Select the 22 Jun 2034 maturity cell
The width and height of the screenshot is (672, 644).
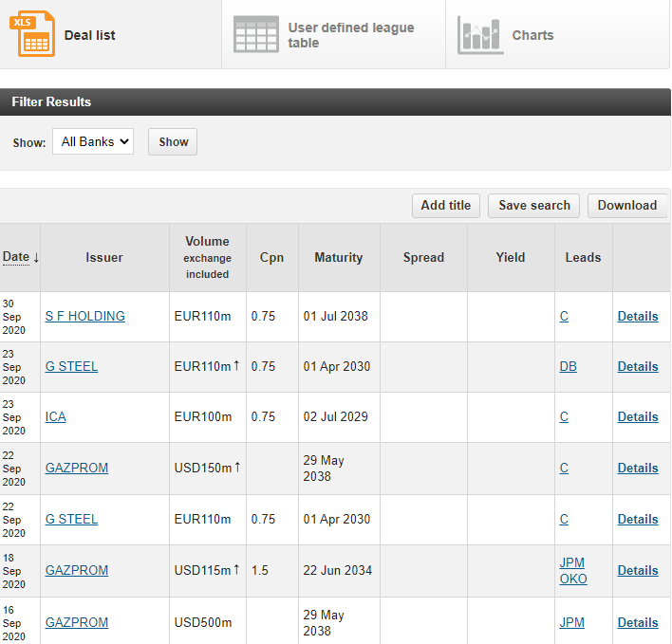[x=339, y=570]
